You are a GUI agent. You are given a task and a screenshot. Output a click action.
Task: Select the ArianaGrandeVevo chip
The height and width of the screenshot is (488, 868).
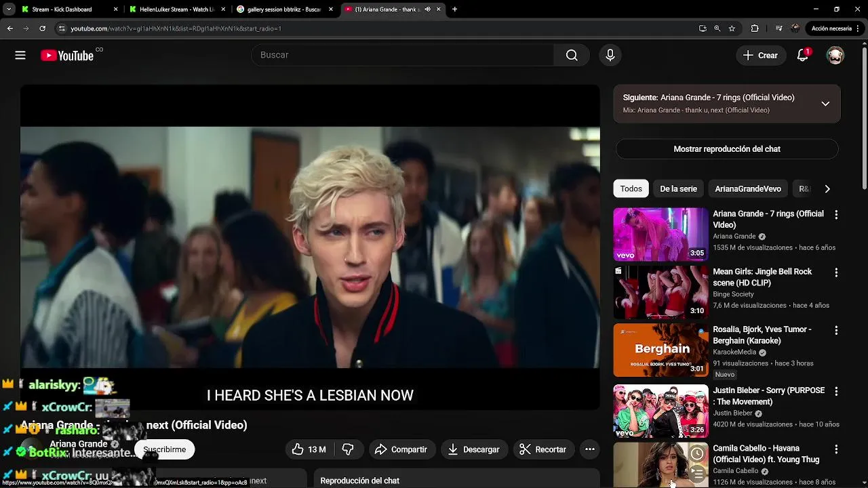(748, 189)
